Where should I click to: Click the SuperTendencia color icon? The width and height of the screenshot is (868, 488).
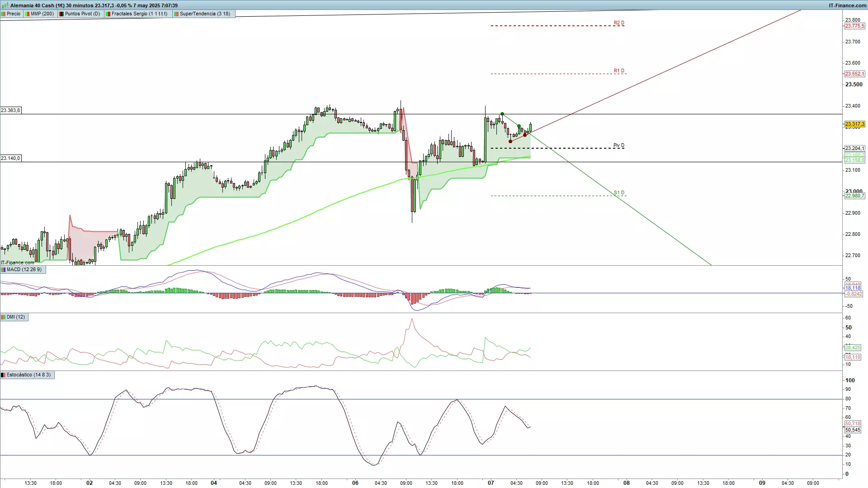click(x=176, y=14)
